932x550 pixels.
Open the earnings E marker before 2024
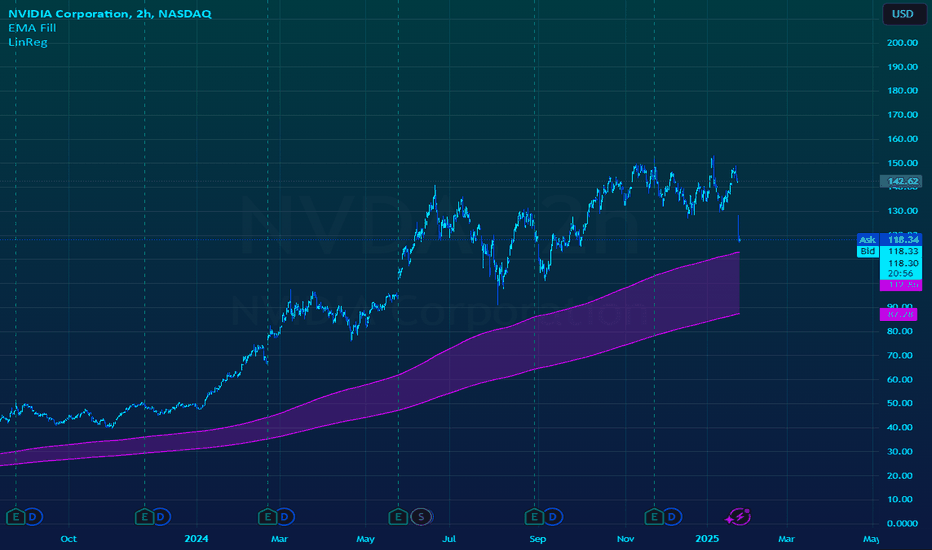tap(144, 517)
